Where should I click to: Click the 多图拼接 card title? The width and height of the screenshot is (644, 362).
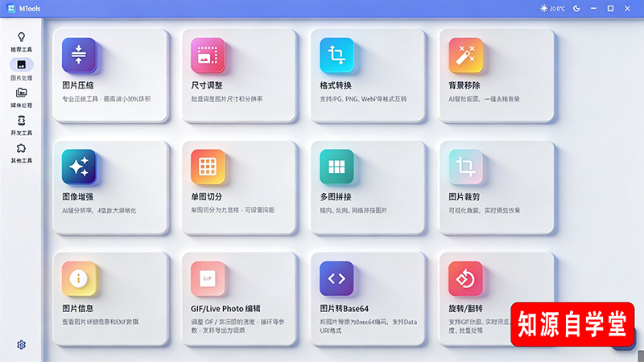click(336, 197)
